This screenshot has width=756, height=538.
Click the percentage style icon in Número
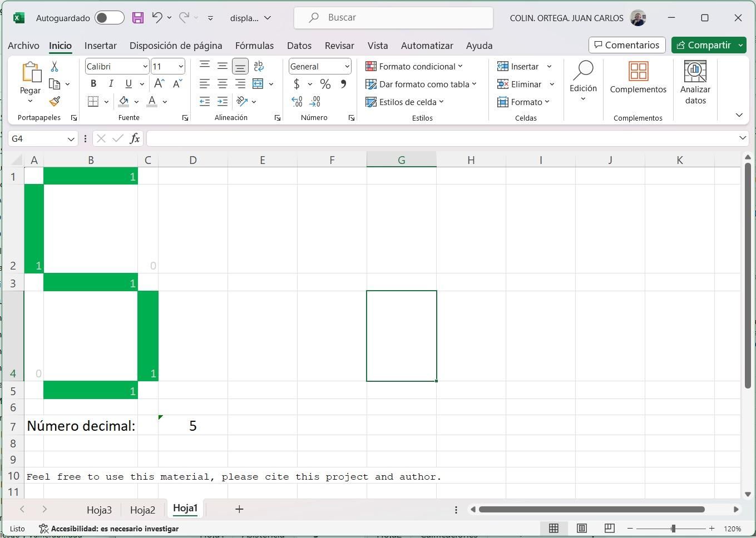pos(325,84)
